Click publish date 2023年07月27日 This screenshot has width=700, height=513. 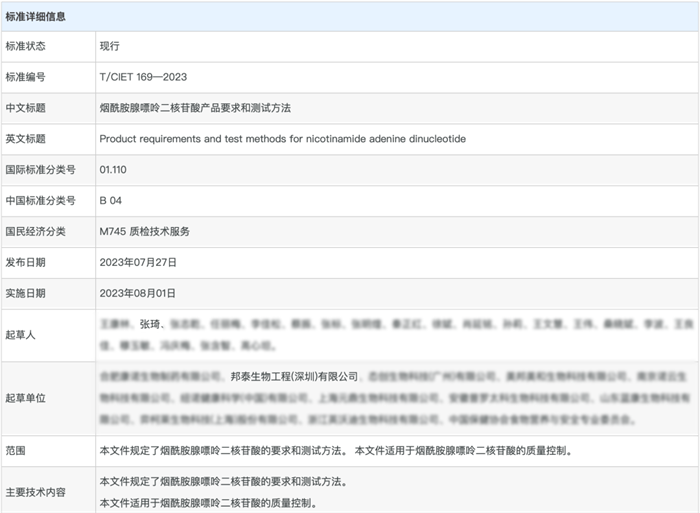138,263
